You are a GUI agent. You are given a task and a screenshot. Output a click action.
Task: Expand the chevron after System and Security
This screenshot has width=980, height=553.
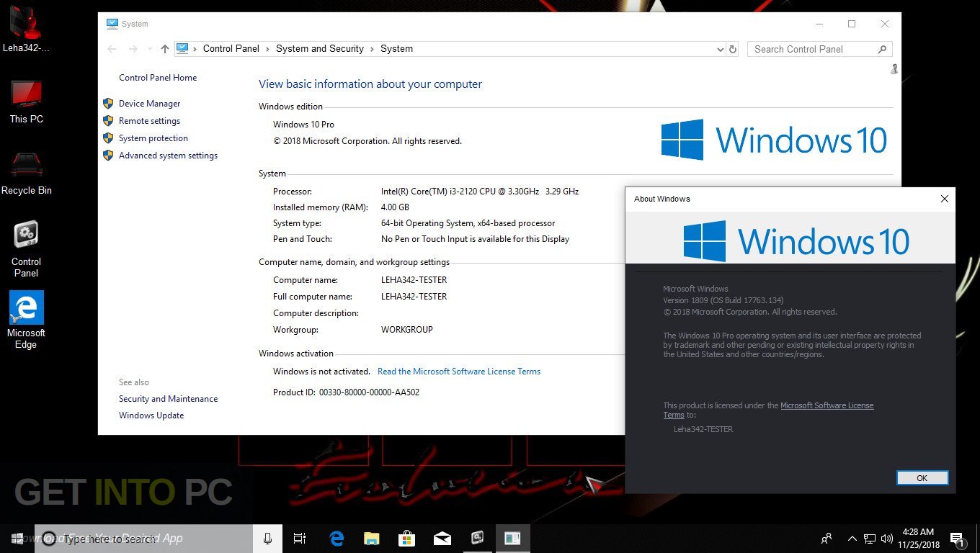pos(373,49)
